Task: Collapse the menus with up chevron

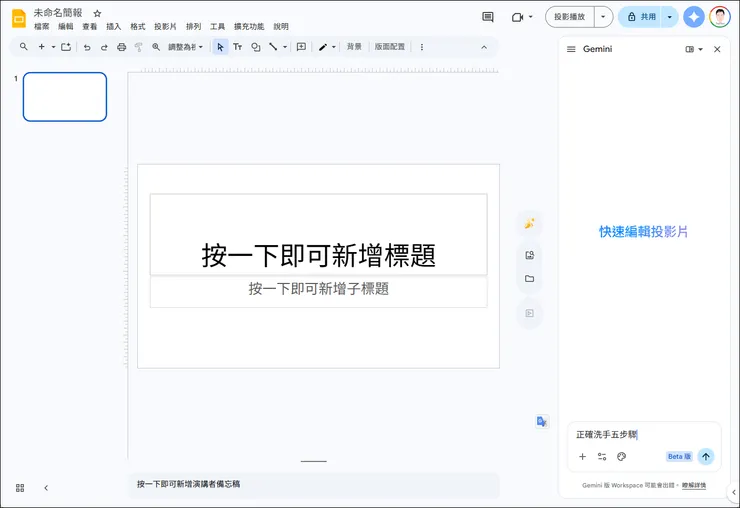Action: point(484,47)
